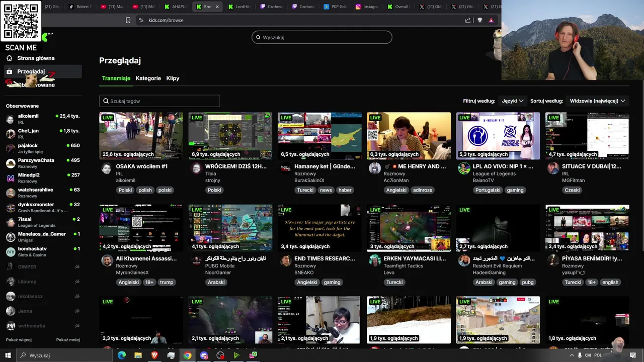This screenshot has width=644, height=362.
Task: Open END TIMES RESEARCH stream thumbnail
Action: tap(319, 228)
